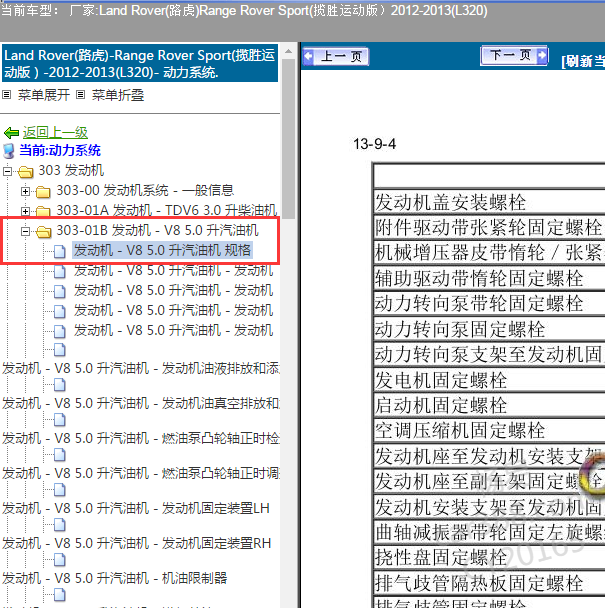Click page icon above 燃油泵凸轮轴正时检
The height and width of the screenshot is (608, 605).
59,420
